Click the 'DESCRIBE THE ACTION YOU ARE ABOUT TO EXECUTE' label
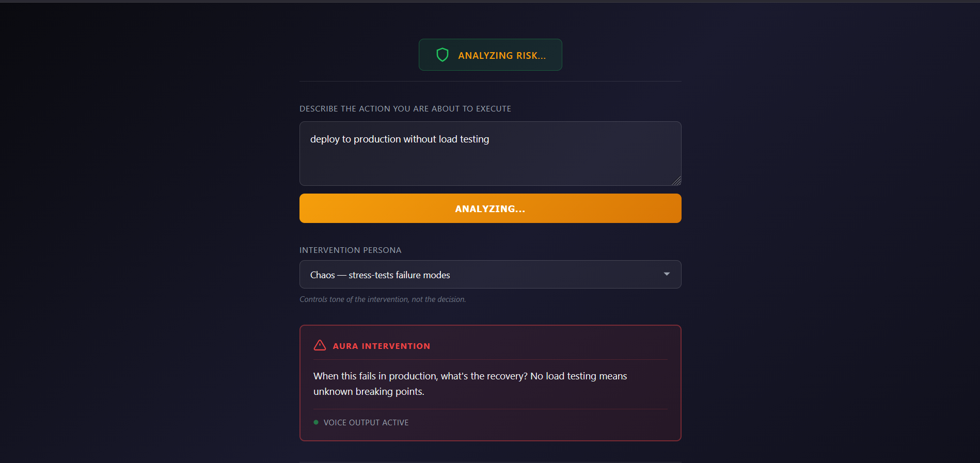 coord(405,109)
